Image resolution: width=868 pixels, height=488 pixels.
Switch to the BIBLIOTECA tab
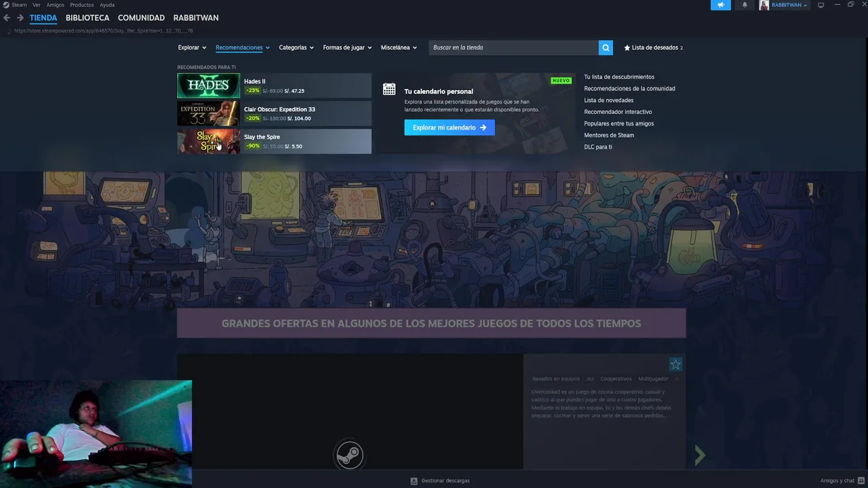coord(87,18)
